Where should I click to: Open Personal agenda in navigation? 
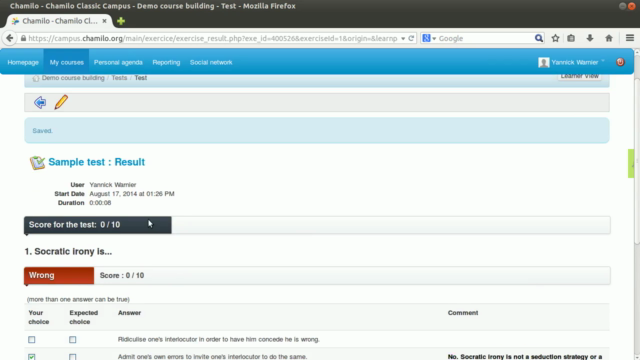pos(118,62)
